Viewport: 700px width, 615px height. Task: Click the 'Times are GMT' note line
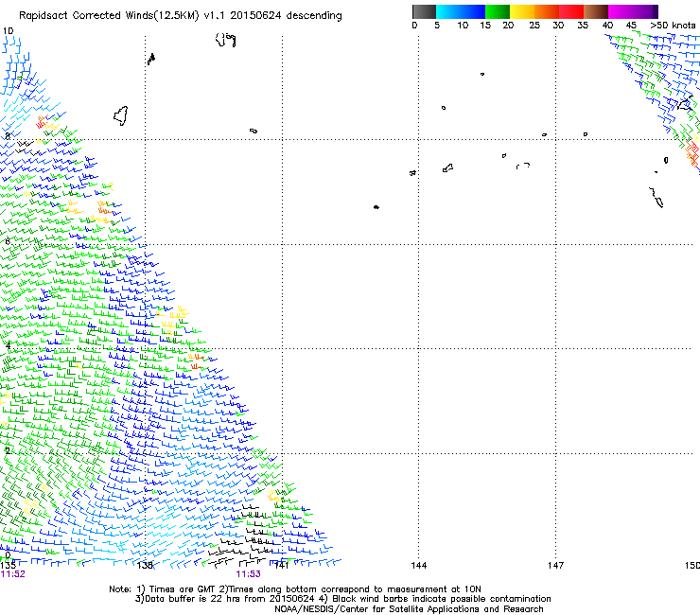[295, 589]
